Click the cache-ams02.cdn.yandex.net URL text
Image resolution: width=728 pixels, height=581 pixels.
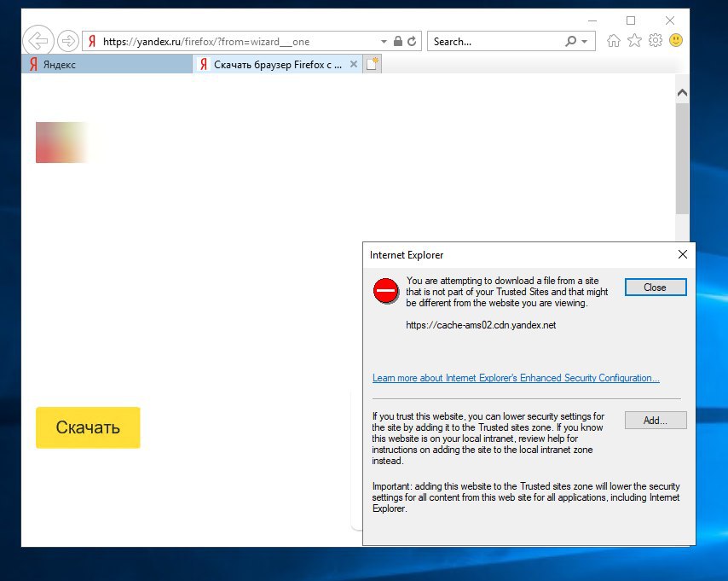pyautogui.click(x=481, y=325)
